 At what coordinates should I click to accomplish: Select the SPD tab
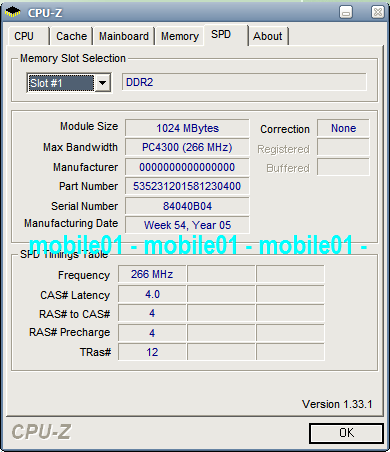[x=226, y=35]
